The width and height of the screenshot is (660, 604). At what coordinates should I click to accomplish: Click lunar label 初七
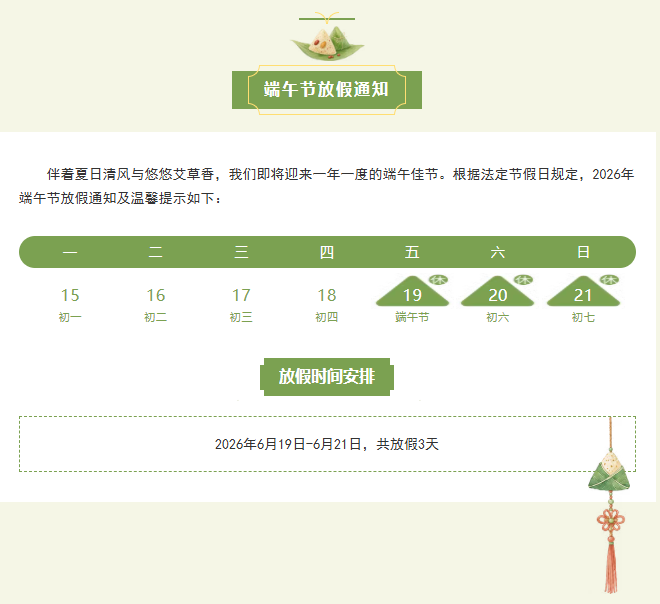point(583,317)
